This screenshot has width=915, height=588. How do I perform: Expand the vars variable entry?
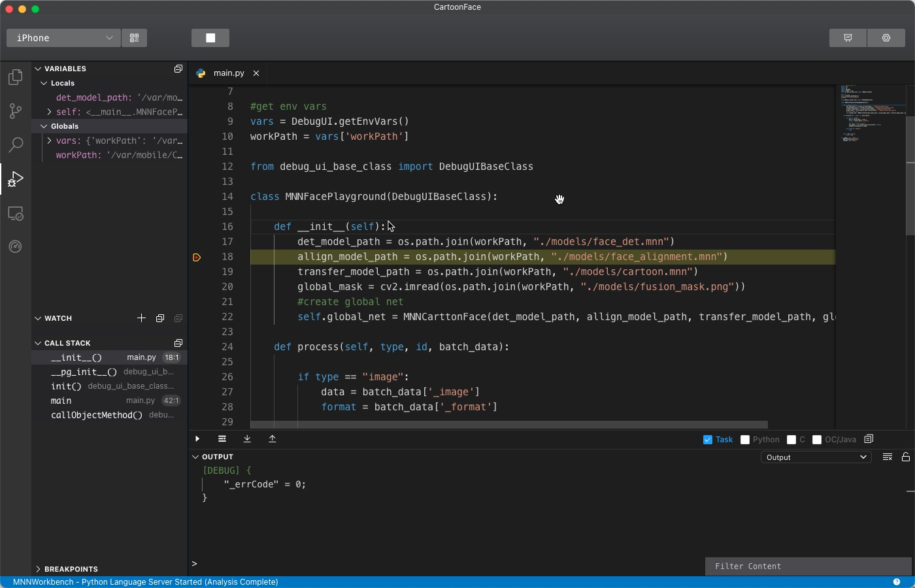[x=49, y=140]
